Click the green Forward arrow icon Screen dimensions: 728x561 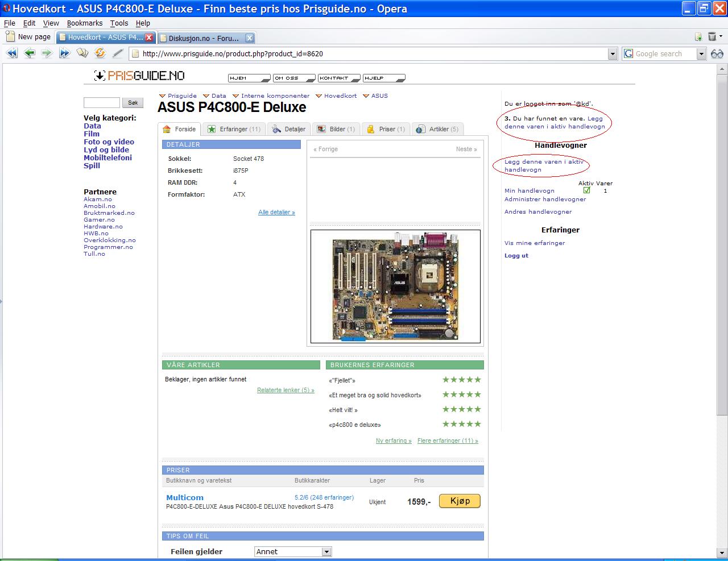[x=47, y=53]
